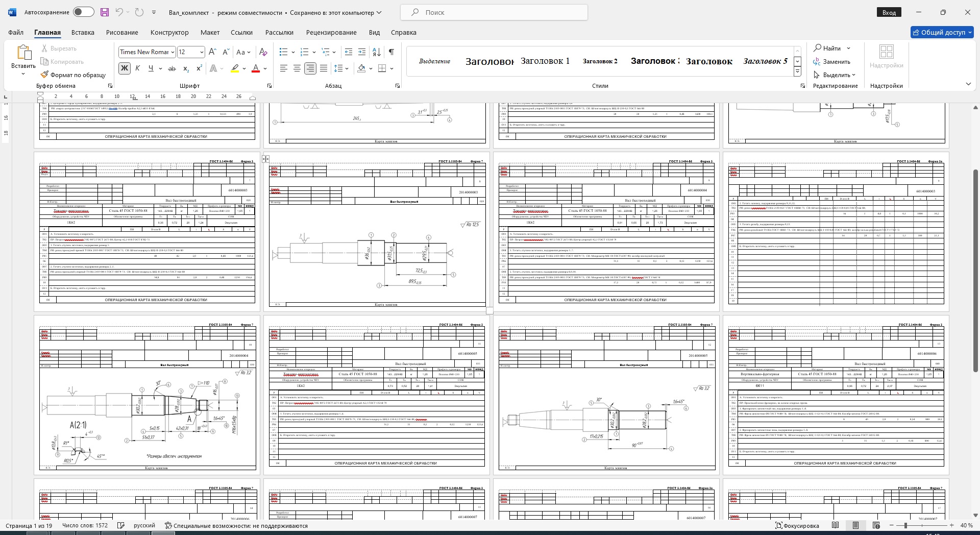
Task: Toggle bold formatting
Action: [124, 68]
